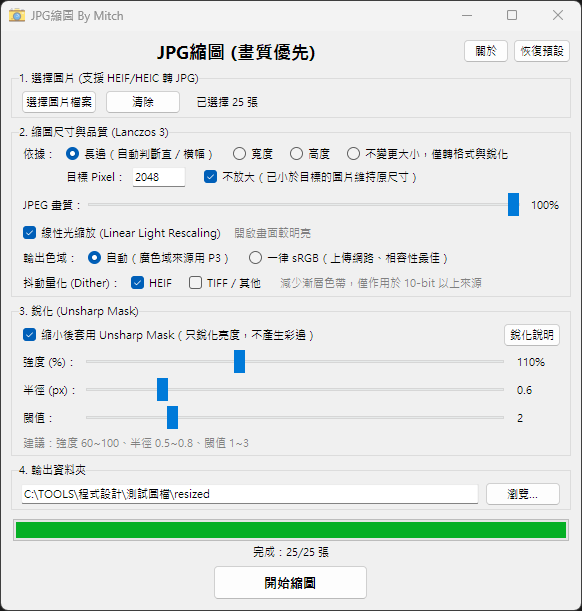The image size is (582, 611).
Task: Click the camera app icon in title bar
Action: click(x=17, y=16)
